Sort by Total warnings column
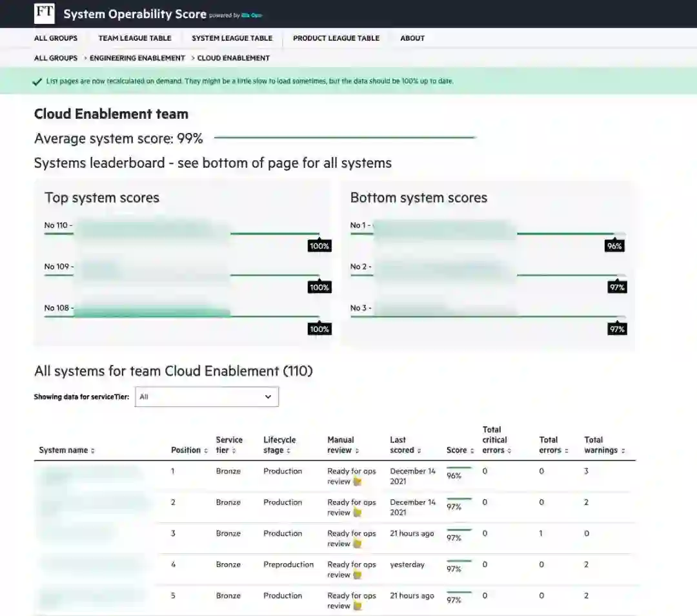 (623, 451)
